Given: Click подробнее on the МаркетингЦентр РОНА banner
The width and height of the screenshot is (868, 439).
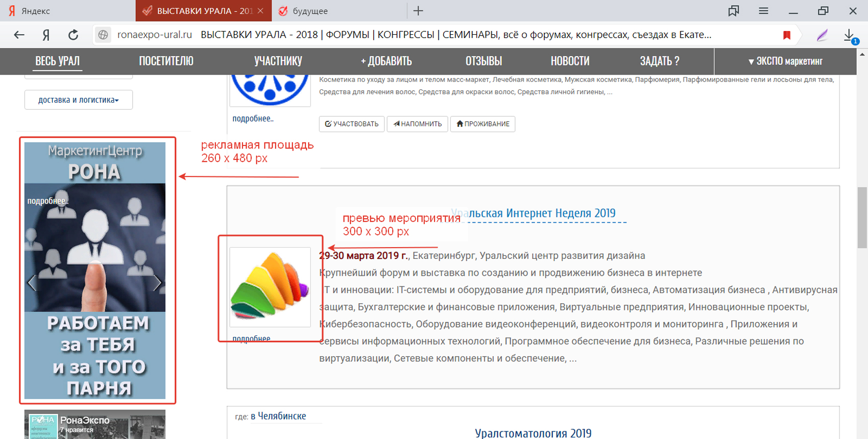Looking at the screenshot, I should (x=47, y=201).
